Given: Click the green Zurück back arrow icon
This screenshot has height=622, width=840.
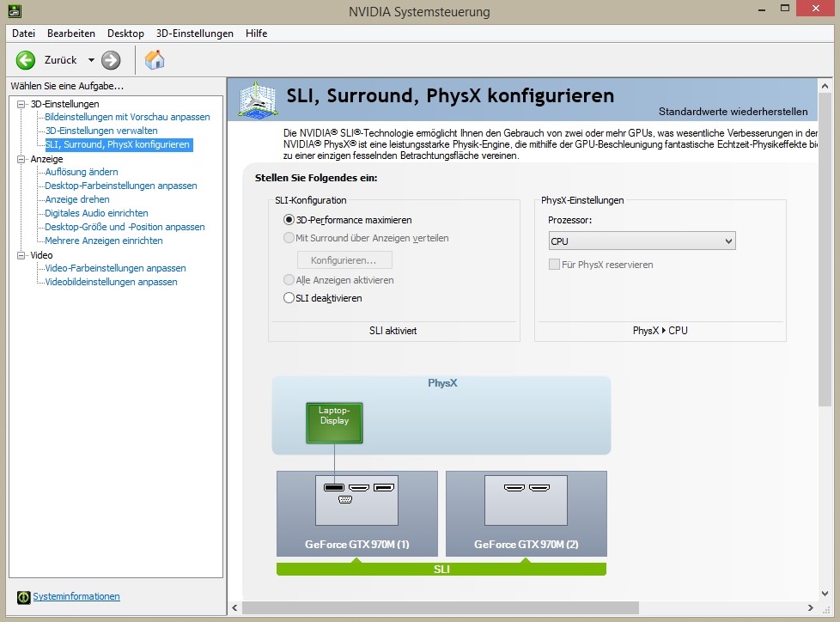Looking at the screenshot, I should coord(25,60).
